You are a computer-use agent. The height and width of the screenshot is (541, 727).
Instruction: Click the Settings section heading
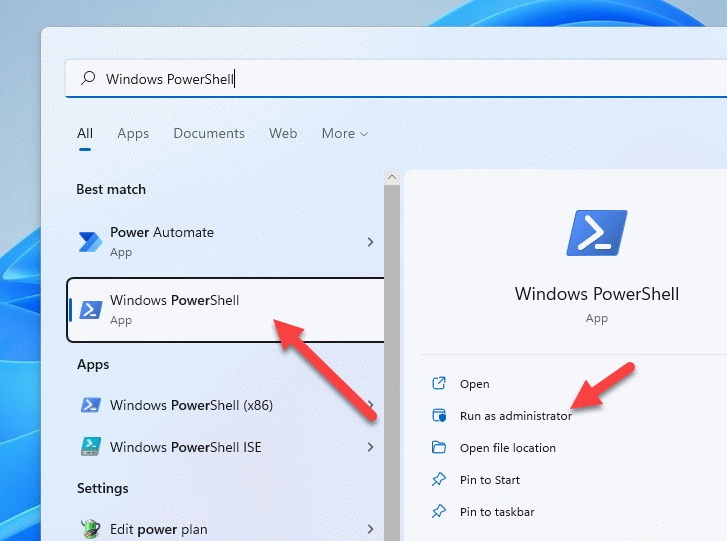coord(102,488)
